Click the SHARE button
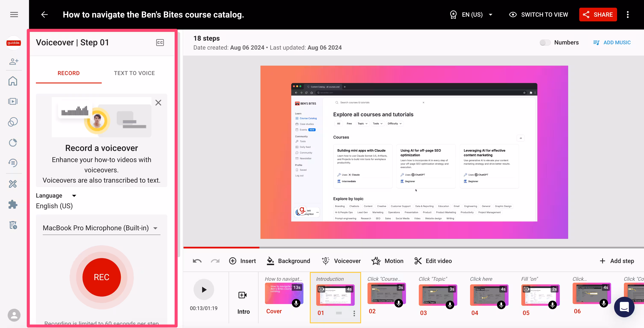The height and width of the screenshot is (328, 644). click(x=598, y=15)
